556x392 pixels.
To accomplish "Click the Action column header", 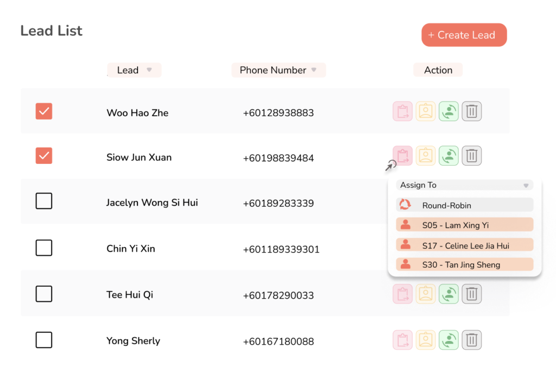I will (x=438, y=70).
